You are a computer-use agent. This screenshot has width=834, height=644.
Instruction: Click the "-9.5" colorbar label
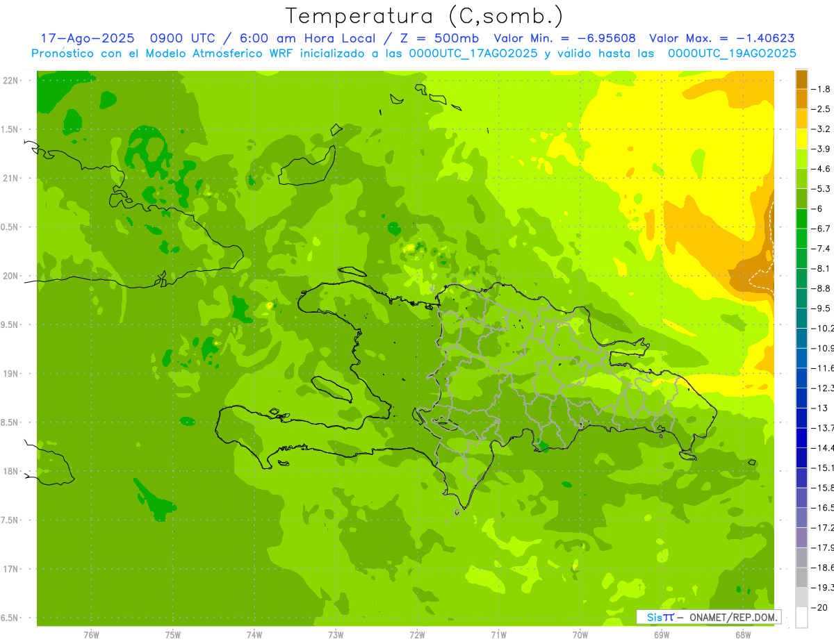822,308
